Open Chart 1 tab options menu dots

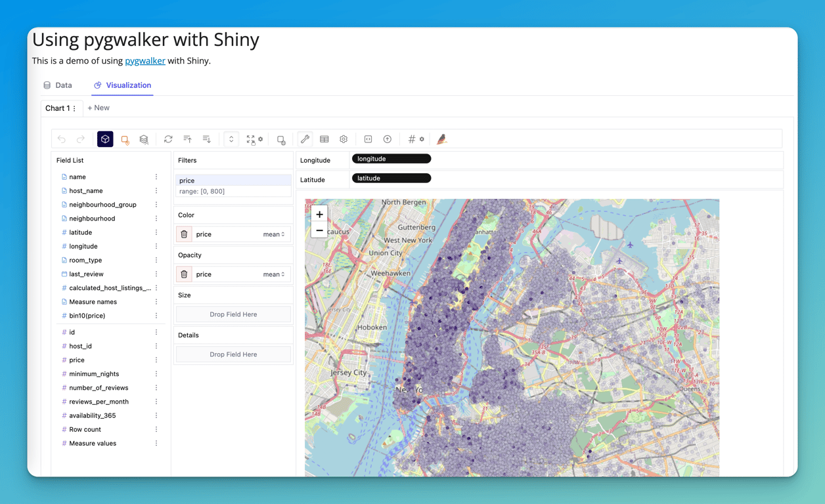click(x=74, y=108)
